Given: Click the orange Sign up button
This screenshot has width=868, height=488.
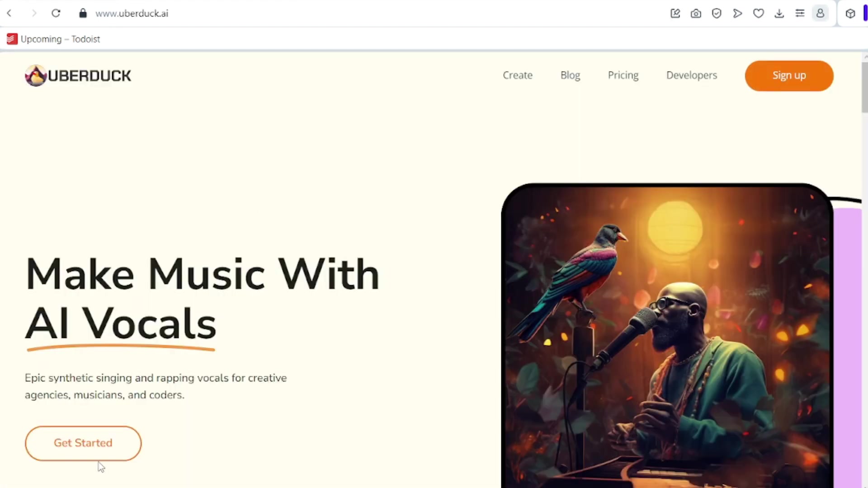Looking at the screenshot, I should [789, 76].
